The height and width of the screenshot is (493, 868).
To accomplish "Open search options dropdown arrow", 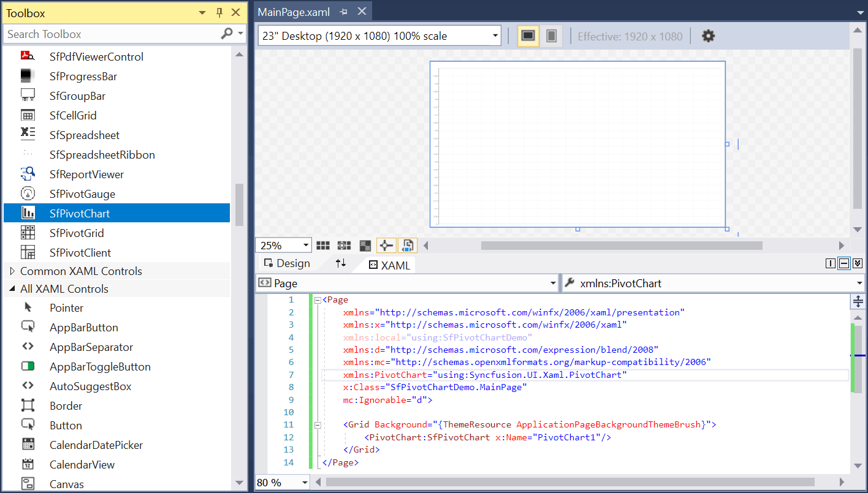I will 240,34.
